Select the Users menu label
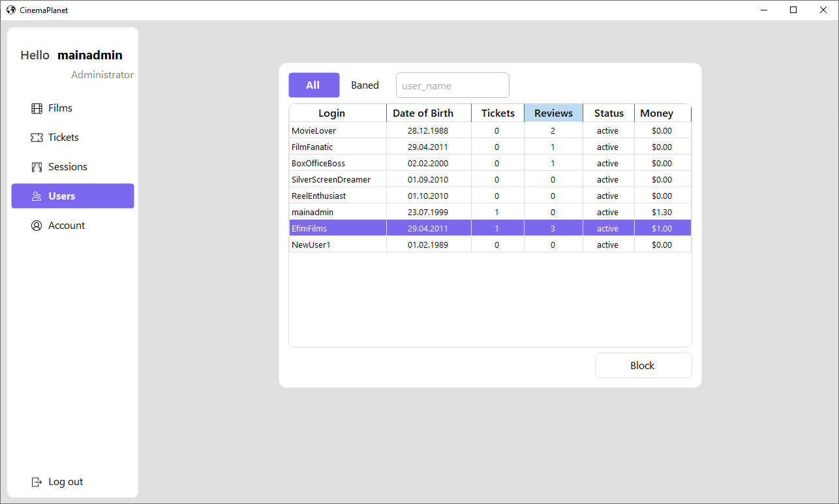This screenshot has height=504, width=839. (62, 196)
